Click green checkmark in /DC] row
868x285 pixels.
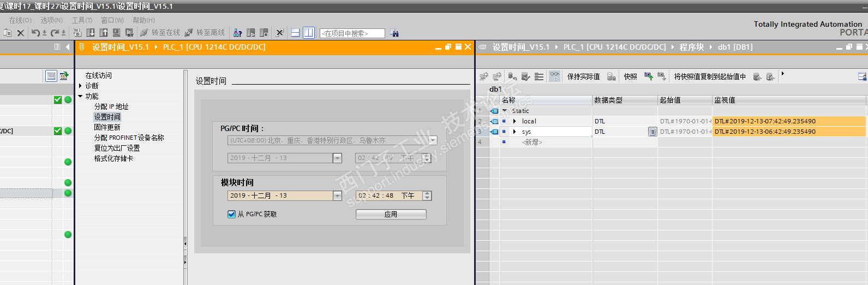pyautogui.click(x=58, y=130)
